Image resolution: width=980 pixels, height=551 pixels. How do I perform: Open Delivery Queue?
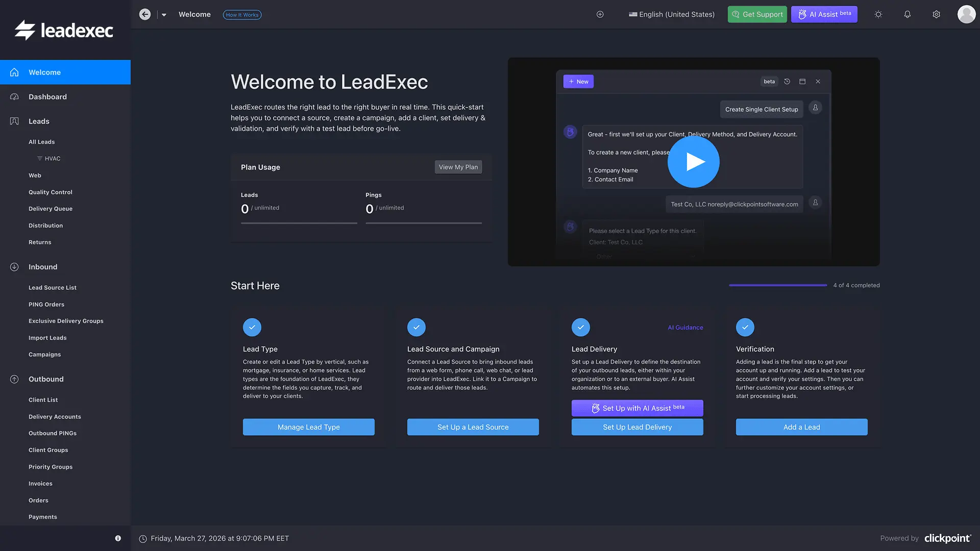(51, 209)
